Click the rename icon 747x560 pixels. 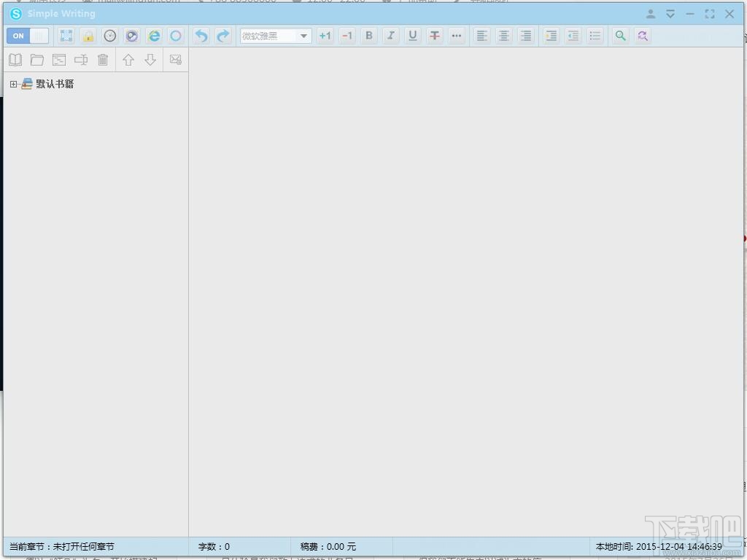coord(81,60)
